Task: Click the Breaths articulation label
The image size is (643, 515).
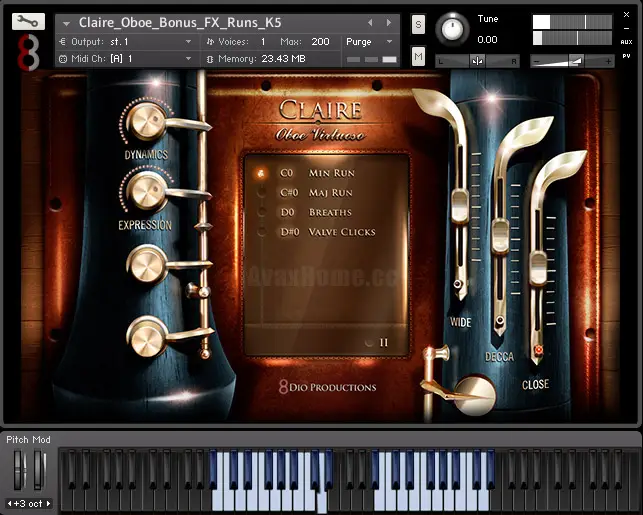Action: 330,212
